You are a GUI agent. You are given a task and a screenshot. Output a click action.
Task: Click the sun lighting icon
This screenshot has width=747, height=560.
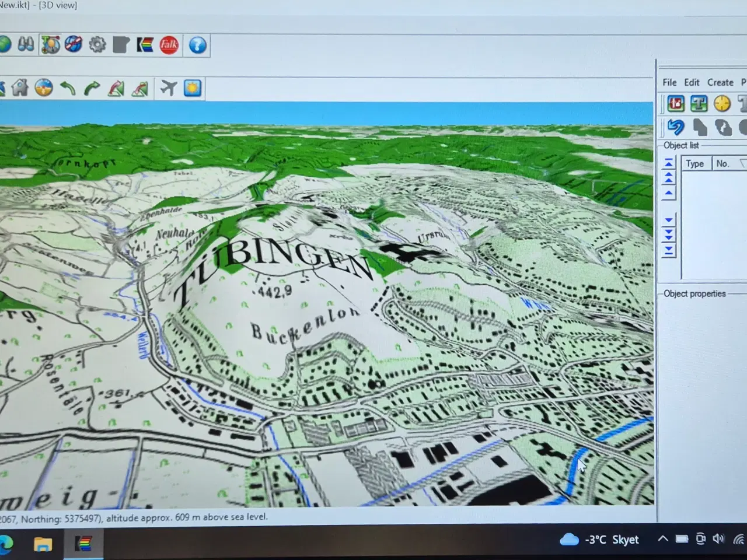pos(193,88)
